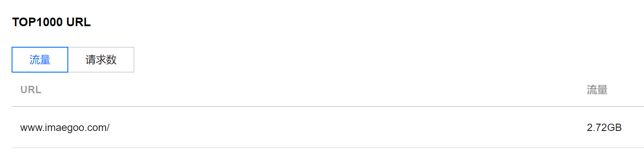Select the www.imaegoo.com/ table row
The image size is (644, 155).
328,128
